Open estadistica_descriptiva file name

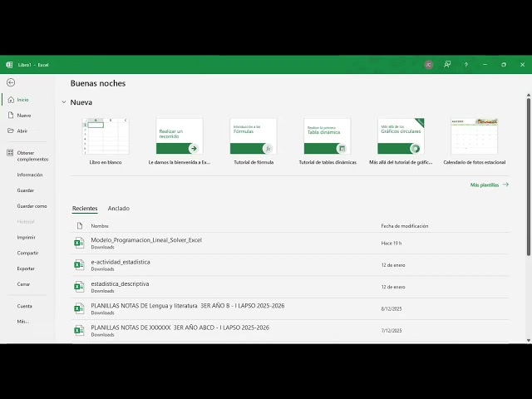click(x=120, y=283)
